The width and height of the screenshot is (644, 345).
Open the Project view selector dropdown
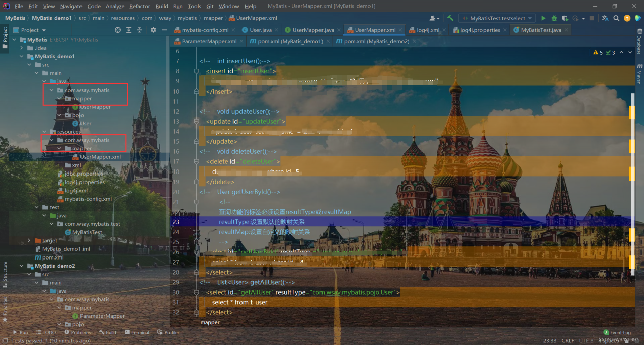point(30,30)
